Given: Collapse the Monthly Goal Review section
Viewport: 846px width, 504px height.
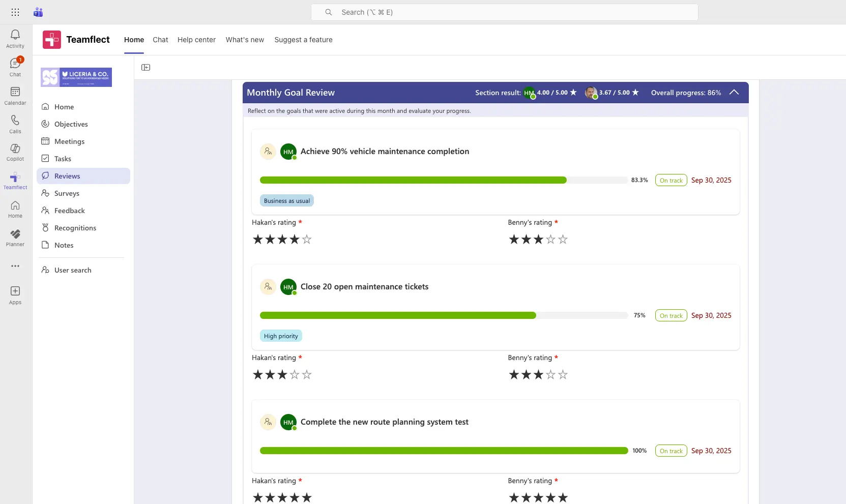Looking at the screenshot, I should click(x=734, y=93).
